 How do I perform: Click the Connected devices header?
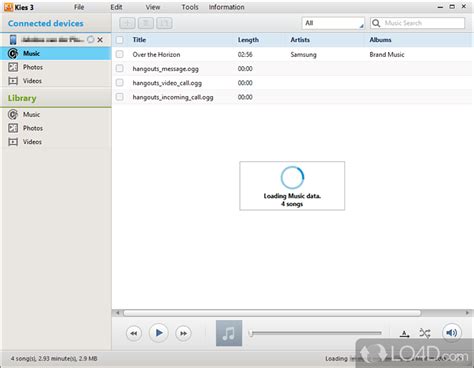46,23
